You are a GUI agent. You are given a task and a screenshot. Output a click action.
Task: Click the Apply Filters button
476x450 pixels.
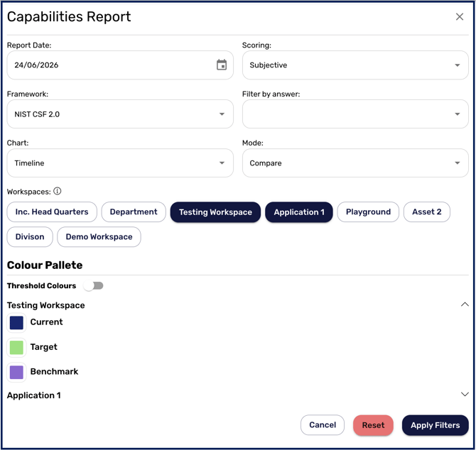(x=435, y=425)
